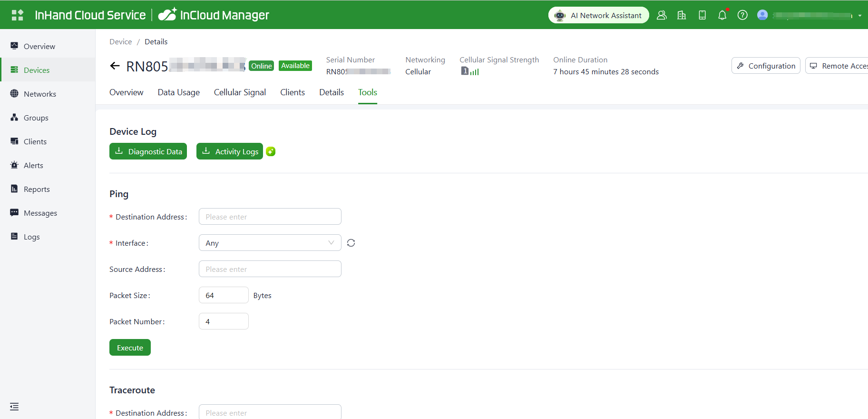Click the AI sparkle icon near Activity Logs
868x419 pixels.
pos(271,151)
